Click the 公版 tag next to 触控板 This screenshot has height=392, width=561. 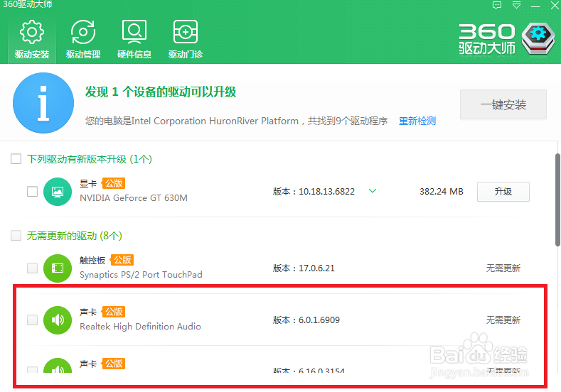click(x=122, y=260)
